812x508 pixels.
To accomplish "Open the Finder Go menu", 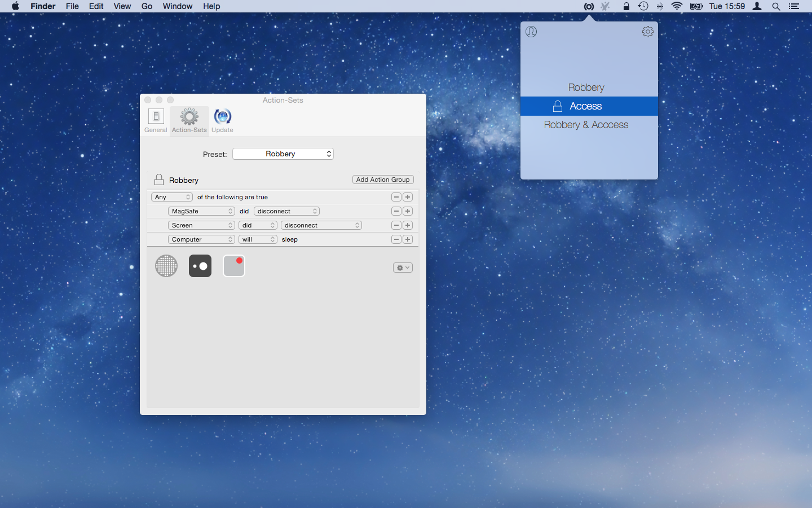I will coord(147,6).
